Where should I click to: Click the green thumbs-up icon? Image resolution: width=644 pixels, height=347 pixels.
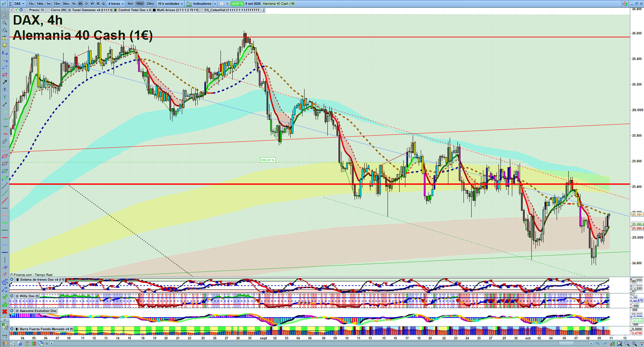[x=5, y=304]
